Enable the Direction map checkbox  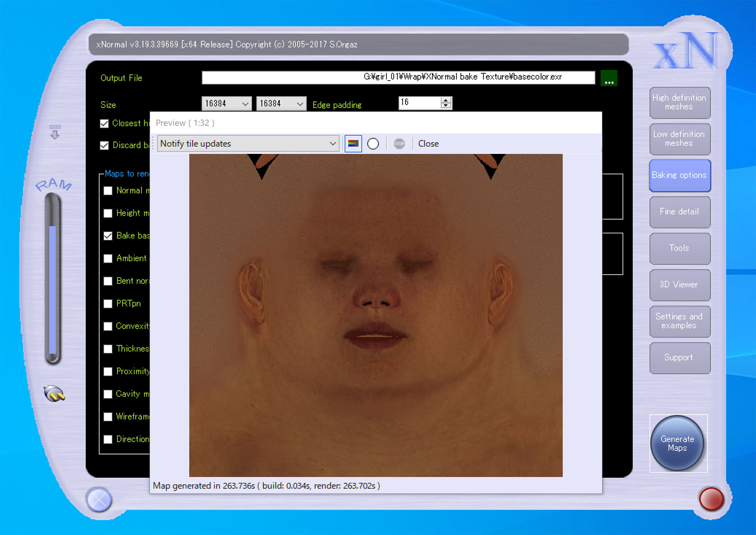[108, 439]
